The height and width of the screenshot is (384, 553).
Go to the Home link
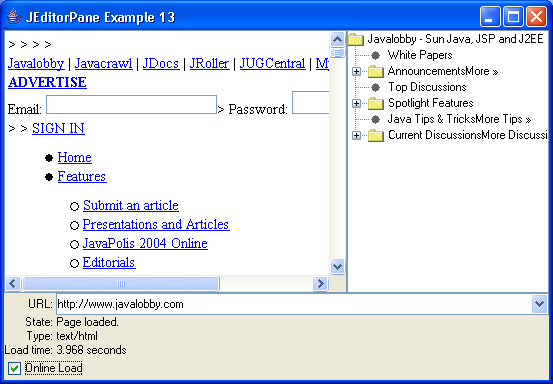(75, 157)
